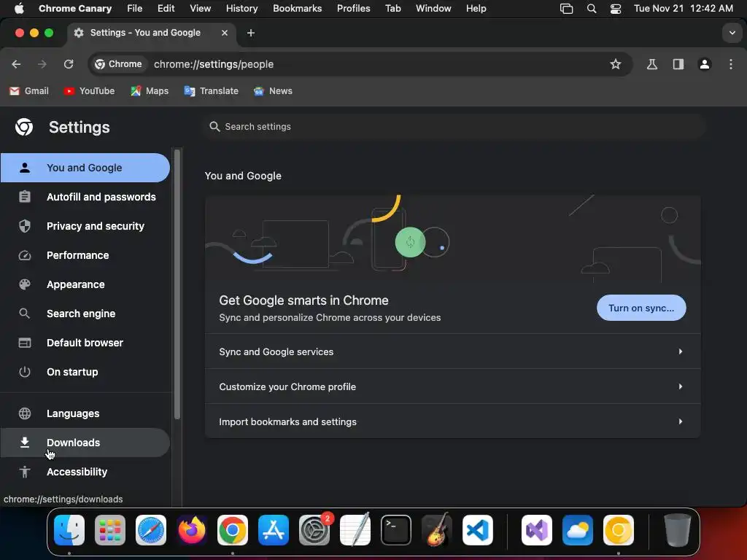Open the Profiles menu
Screen dimensions: 747x560
click(x=354, y=9)
